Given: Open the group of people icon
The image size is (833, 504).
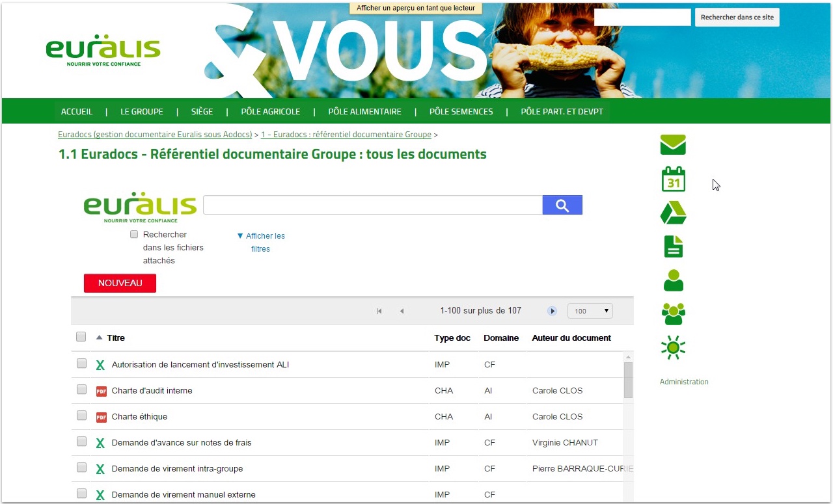Looking at the screenshot, I should click(673, 314).
